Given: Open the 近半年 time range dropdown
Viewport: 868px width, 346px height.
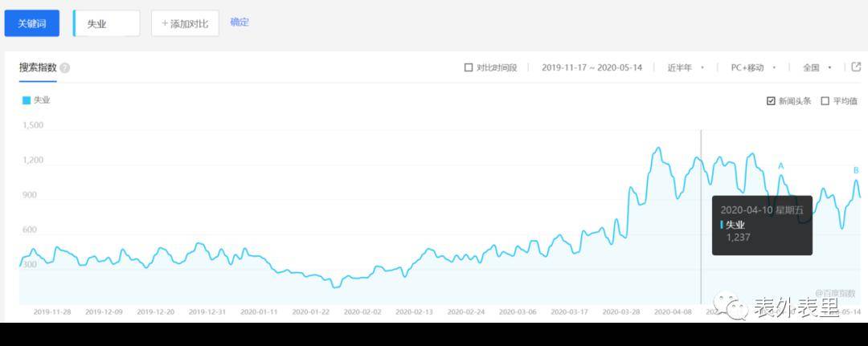Looking at the screenshot, I should click(x=685, y=67).
